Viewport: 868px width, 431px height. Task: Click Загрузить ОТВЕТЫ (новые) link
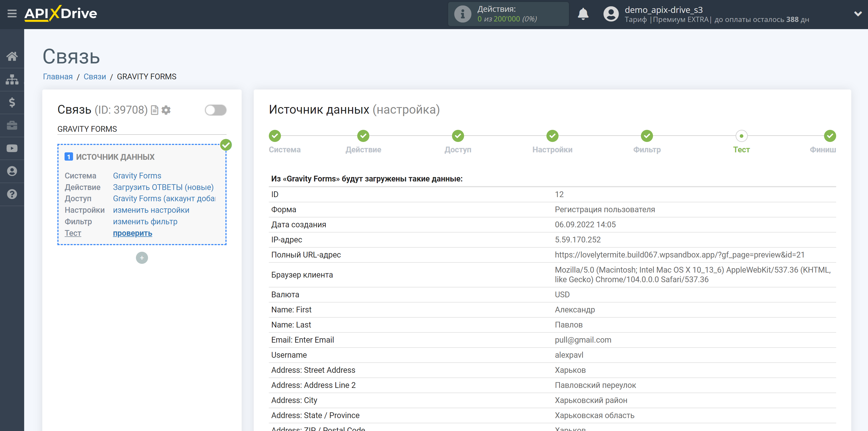coord(163,187)
